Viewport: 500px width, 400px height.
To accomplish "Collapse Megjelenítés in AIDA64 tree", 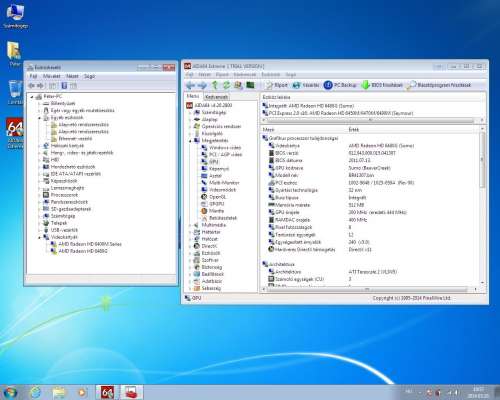I will pos(190,140).
